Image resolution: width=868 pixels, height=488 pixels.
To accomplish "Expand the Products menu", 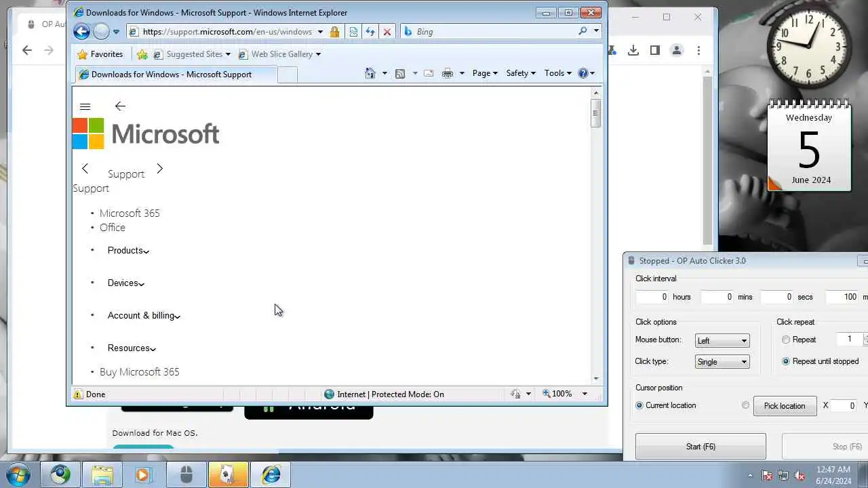I will (128, 250).
